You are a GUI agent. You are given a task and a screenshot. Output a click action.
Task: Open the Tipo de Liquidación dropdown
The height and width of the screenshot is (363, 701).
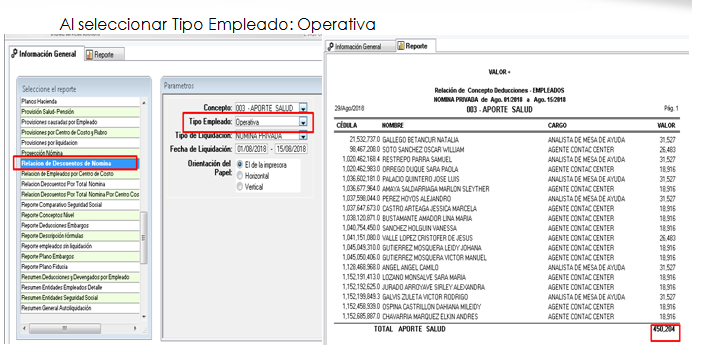click(303, 136)
